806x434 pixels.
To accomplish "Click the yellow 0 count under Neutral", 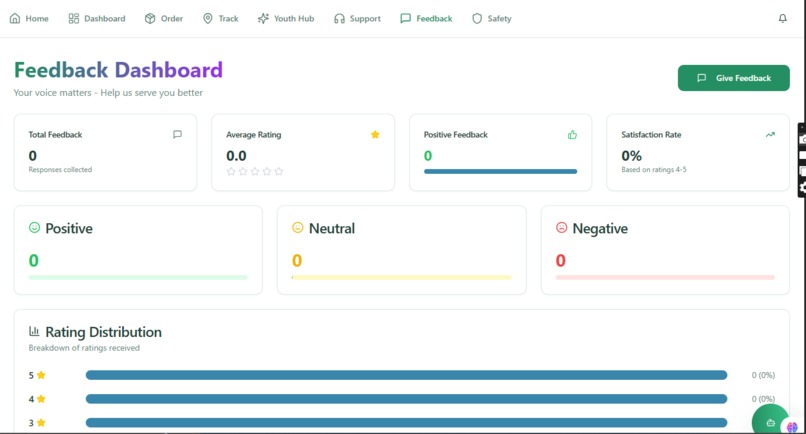I will click(297, 260).
